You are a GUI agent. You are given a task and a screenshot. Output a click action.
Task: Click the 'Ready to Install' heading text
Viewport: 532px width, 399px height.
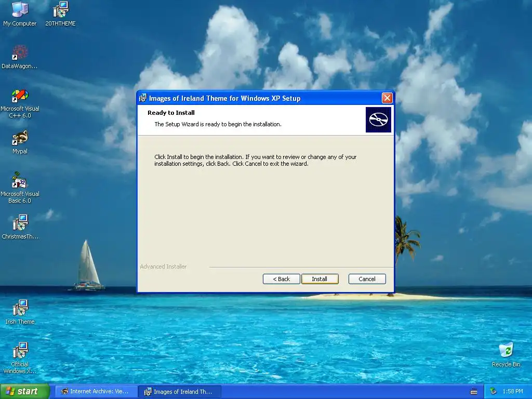tap(171, 113)
